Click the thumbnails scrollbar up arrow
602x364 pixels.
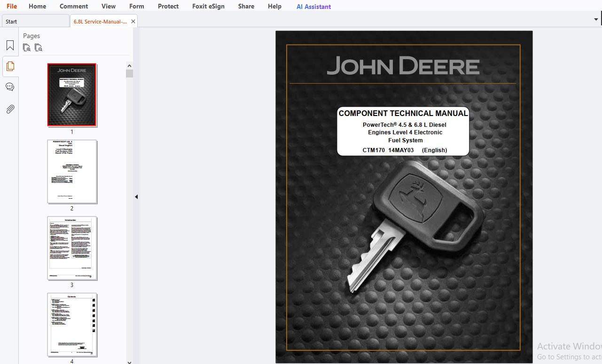coord(130,66)
